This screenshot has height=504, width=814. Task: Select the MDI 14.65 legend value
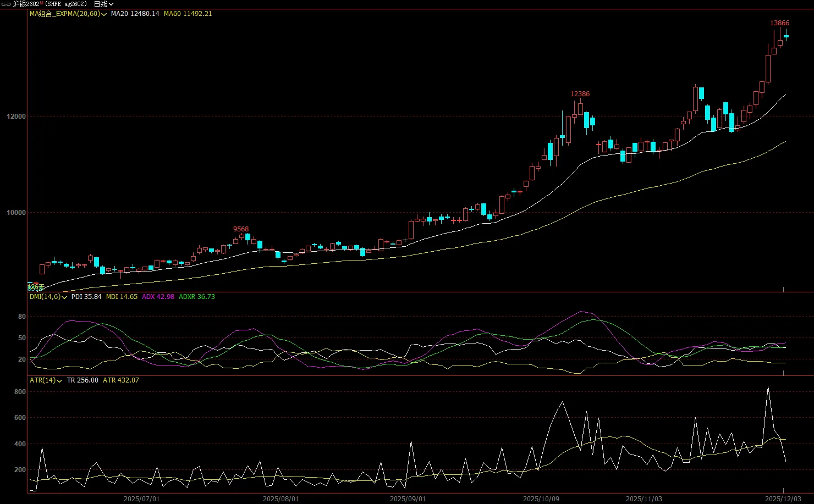point(122,297)
